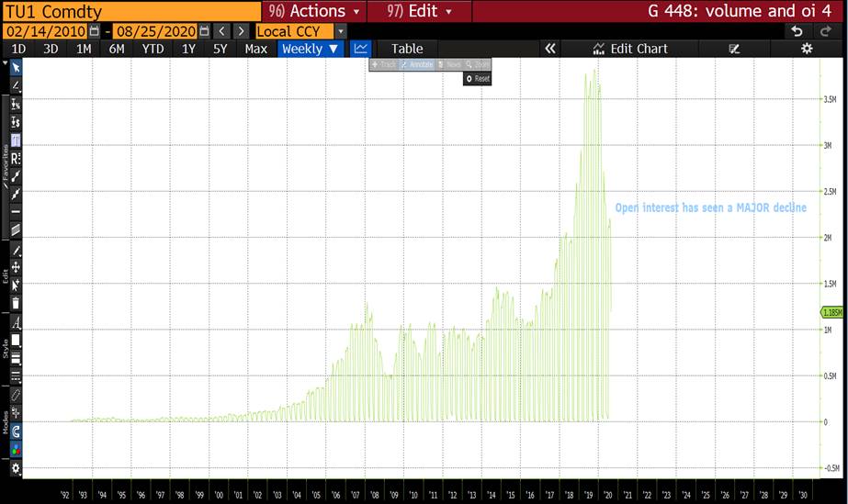Click the undo arrow icon
Viewport: 848px width, 504px height.
[797, 31]
